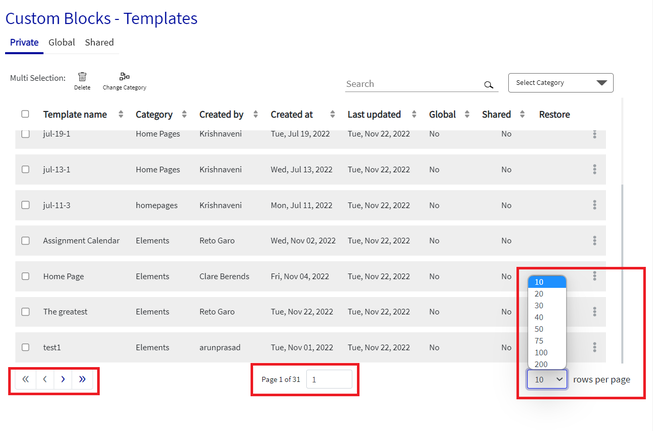The width and height of the screenshot is (653, 431).
Task: Check the box for jul-11-3
Action: click(25, 205)
